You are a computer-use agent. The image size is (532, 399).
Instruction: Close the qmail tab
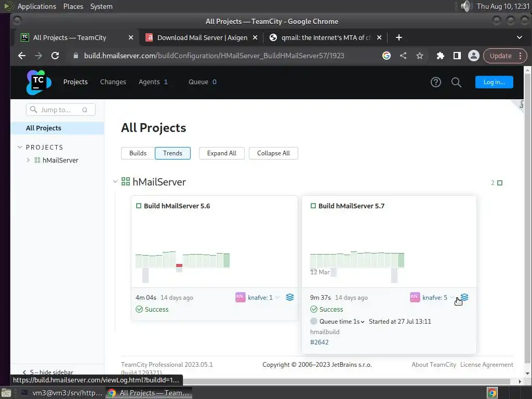point(379,37)
